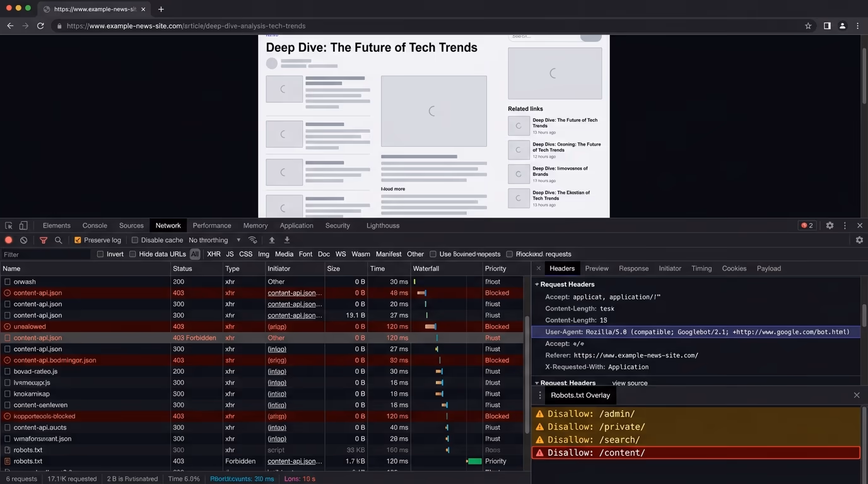This screenshot has width=868, height=484.
Task: Close the request details pane
Action: tap(539, 268)
